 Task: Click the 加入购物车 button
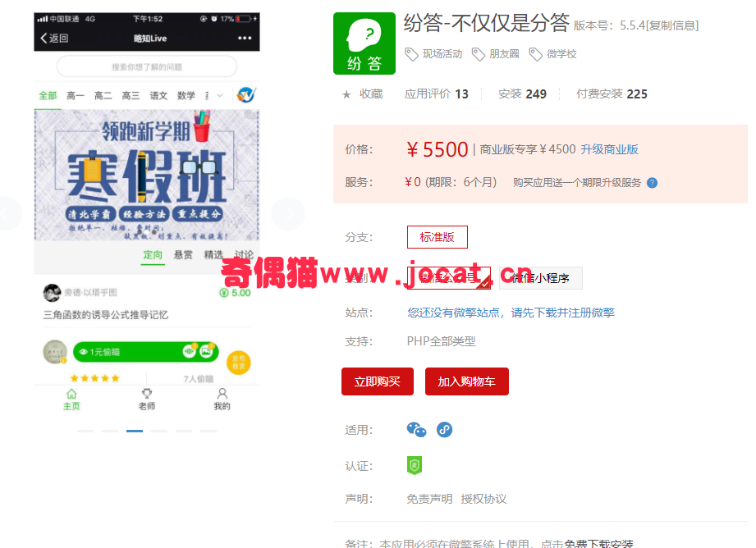click(x=467, y=381)
